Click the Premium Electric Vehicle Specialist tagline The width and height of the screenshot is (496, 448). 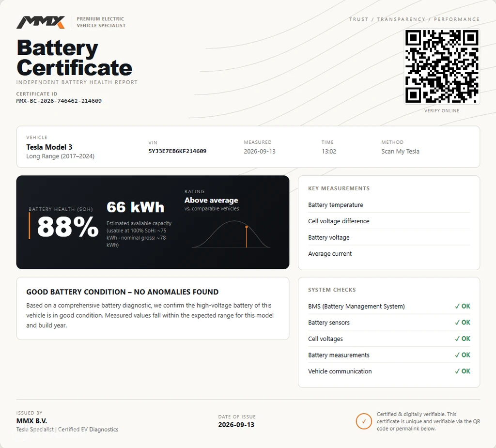pos(101,22)
